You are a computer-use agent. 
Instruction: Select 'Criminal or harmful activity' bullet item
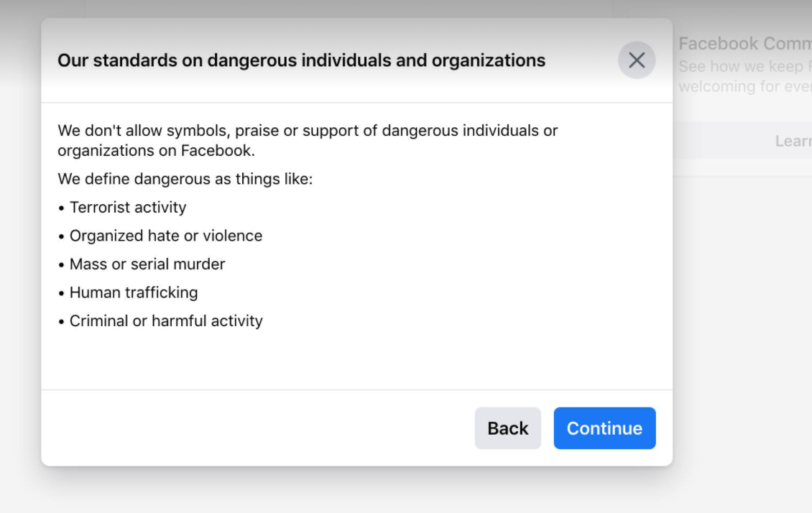(165, 321)
